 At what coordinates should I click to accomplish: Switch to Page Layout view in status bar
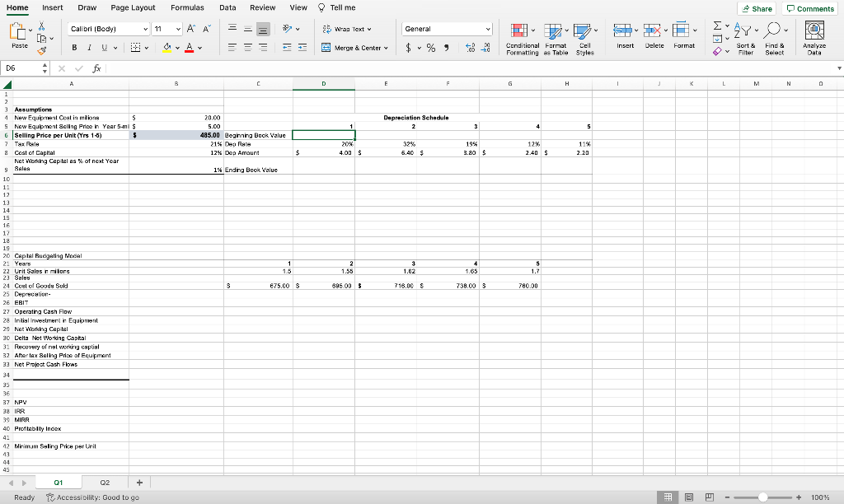click(x=688, y=497)
